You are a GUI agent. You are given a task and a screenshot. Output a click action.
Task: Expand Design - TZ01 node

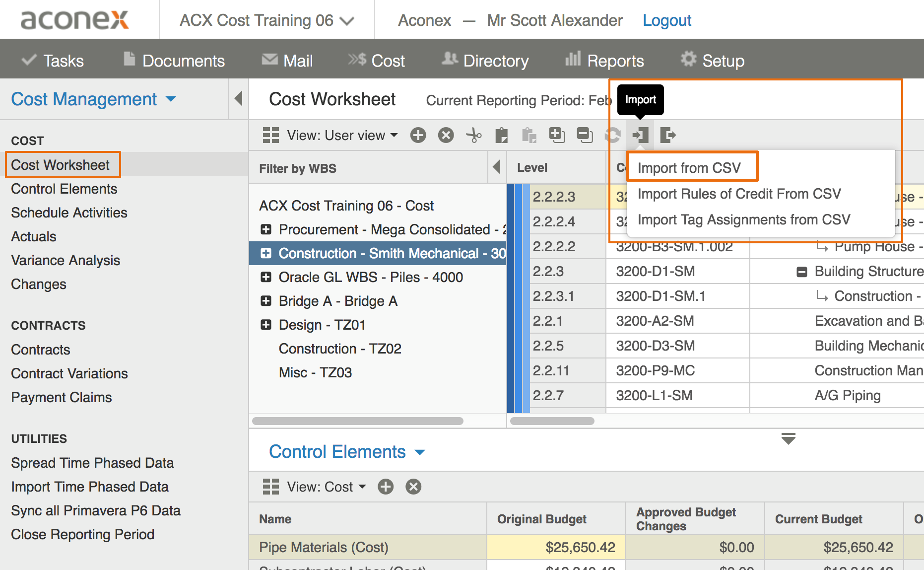click(266, 325)
